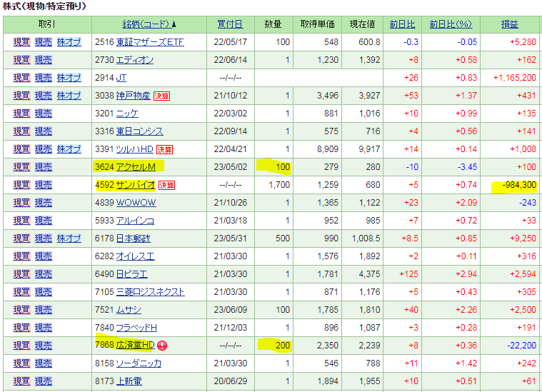This screenshot has height=392, width=542.
Task: Click 現買 for WOWOW row
Action: click(21, 203)
